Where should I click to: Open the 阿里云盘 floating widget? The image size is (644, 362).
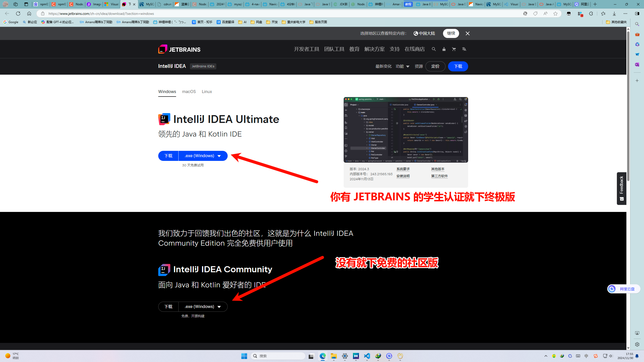click(624, 289)
